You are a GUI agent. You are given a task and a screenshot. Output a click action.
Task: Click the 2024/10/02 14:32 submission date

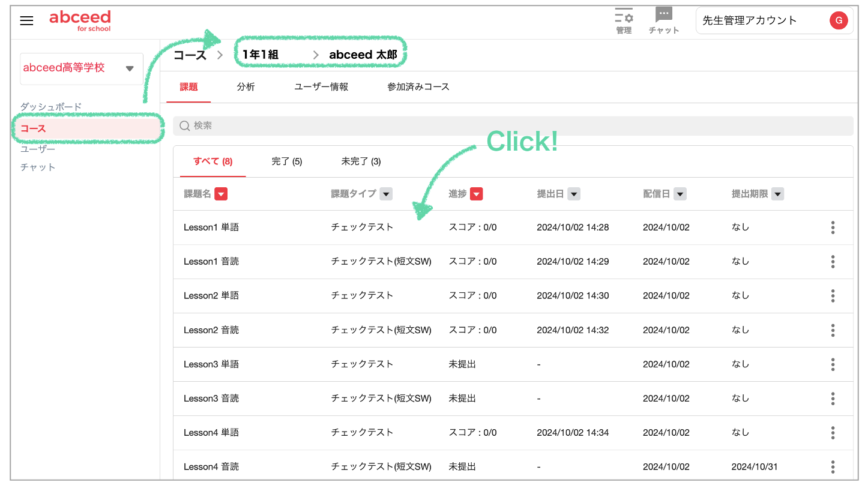[573, 330]
